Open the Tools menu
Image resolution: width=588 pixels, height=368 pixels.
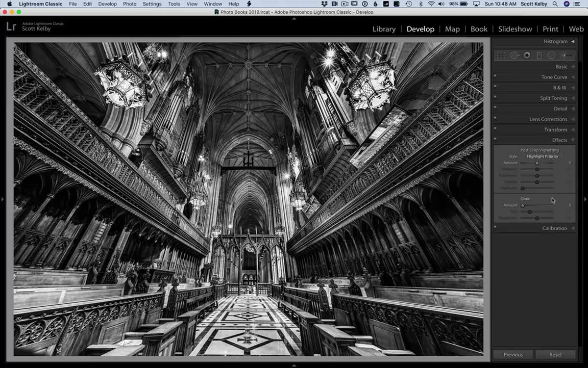(x=174, y=4)
